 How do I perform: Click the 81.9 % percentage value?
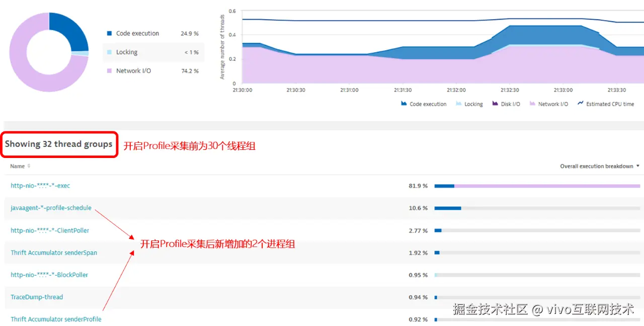tap(418, 186)
